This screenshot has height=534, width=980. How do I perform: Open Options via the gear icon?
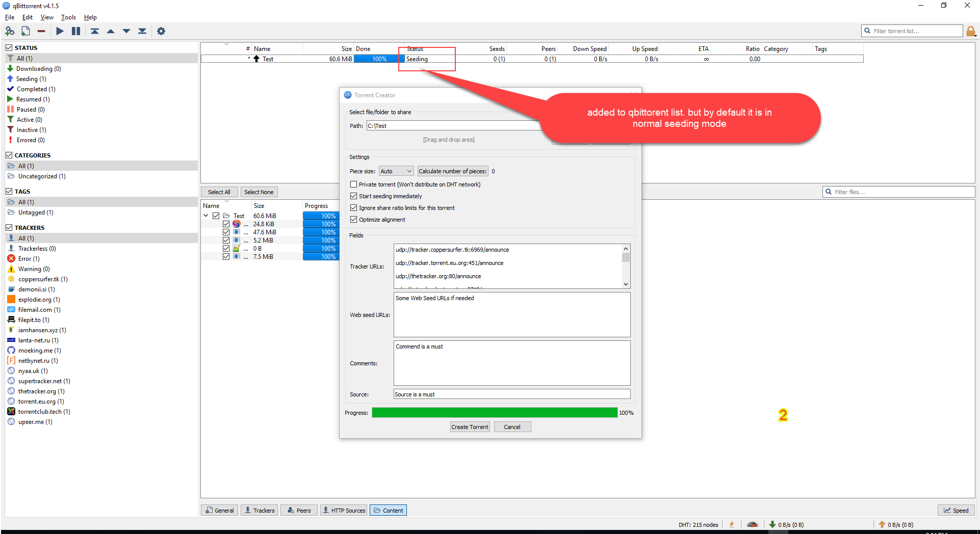tap(161, 31)
